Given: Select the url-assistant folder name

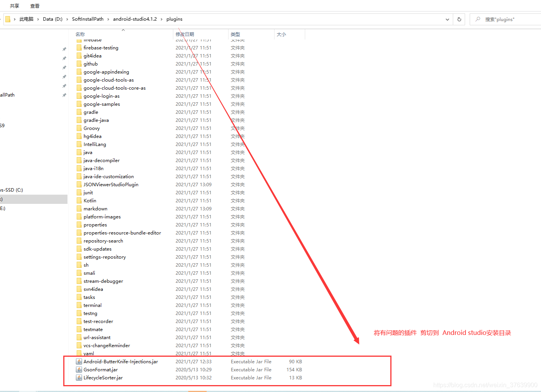Looking at the screenshot, I should (x=97, y=338).
